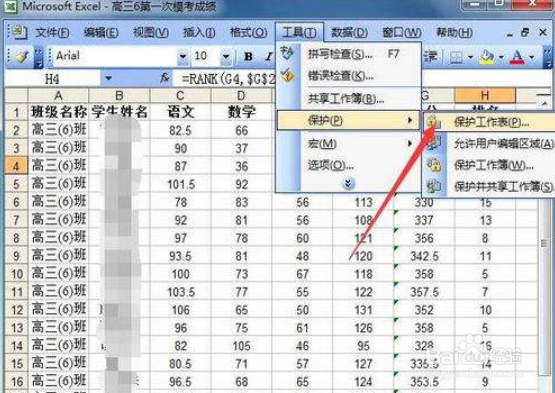
Task: Restore the workbook window button
Action: point(525,33)
